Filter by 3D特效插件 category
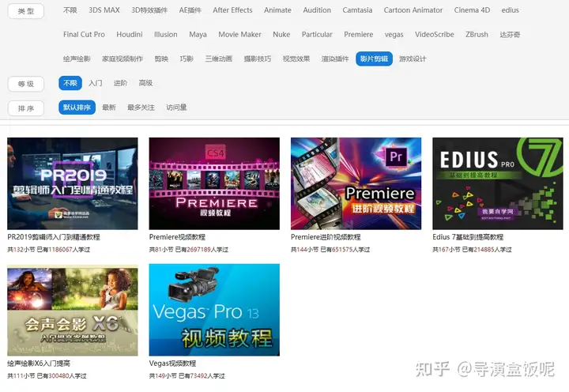The width and height of the screenshot is (569, 392). pyautogui.click(x=149, y=10)
